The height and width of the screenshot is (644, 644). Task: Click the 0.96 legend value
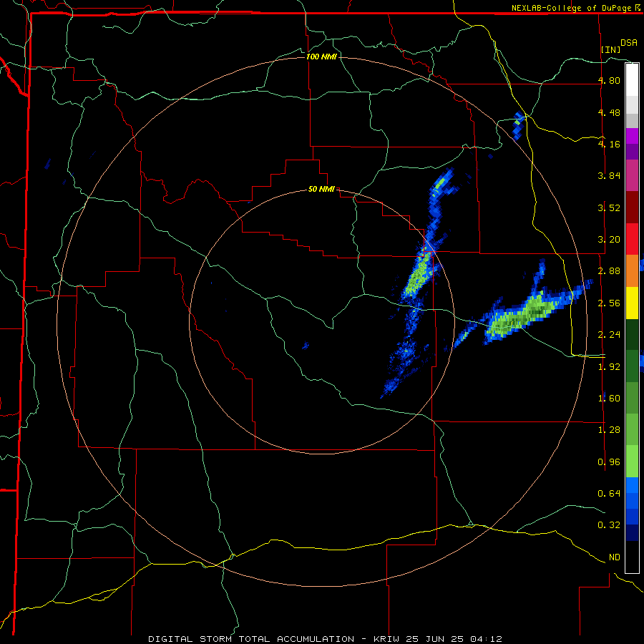coord(609,462)
